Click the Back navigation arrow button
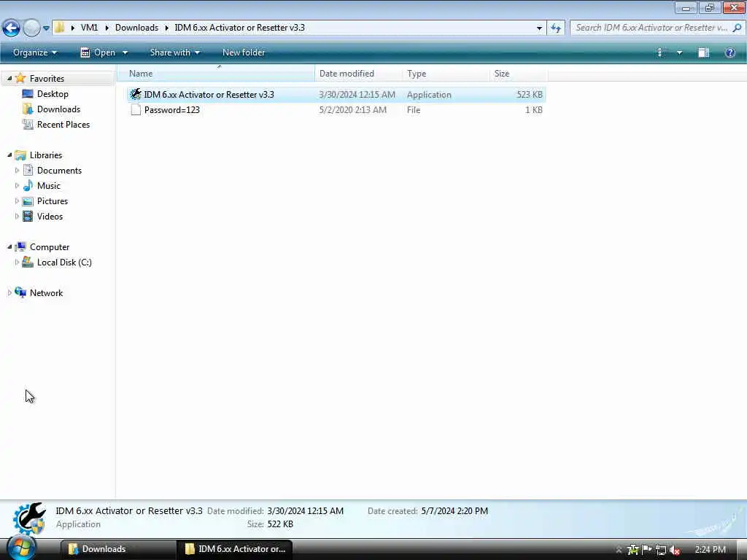This screenshot has height=560, width=747. tap(12, 28)
